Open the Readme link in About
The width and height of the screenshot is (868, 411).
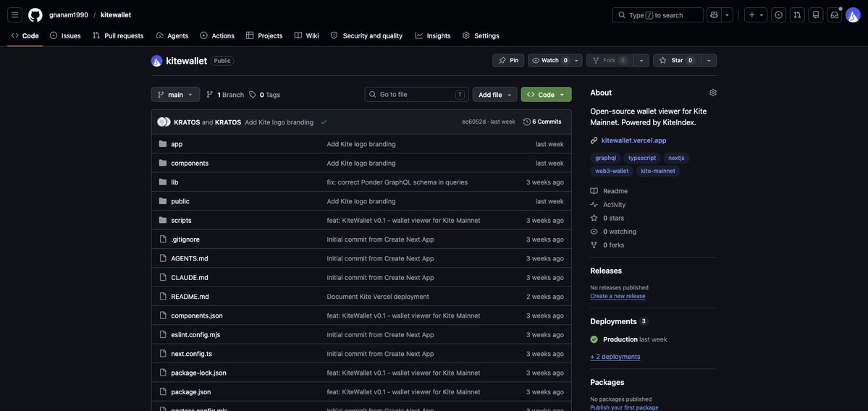tap(609, 191)
